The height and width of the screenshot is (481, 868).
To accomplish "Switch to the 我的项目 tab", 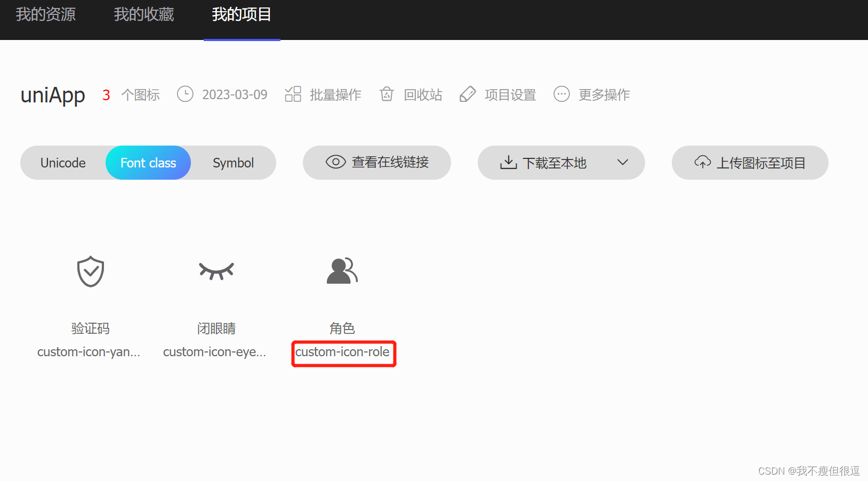I will tap(242, 15).
